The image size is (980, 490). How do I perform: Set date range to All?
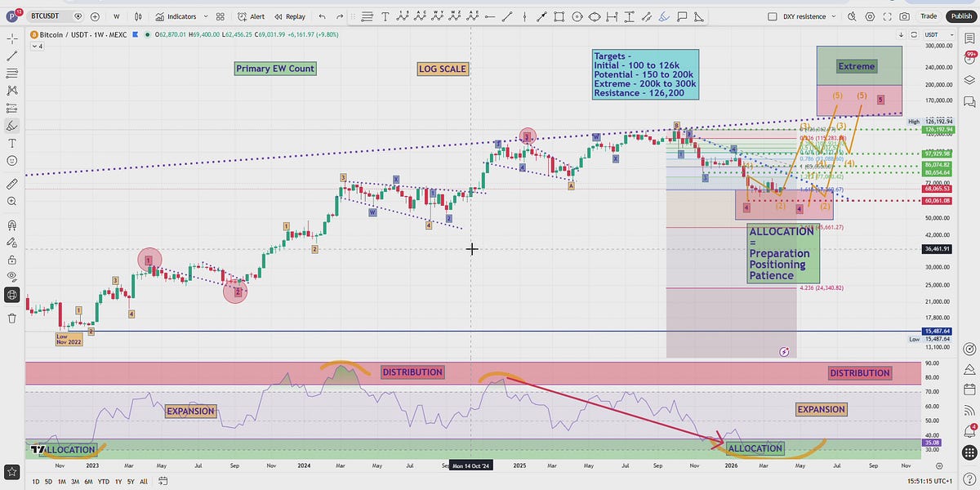pyautogui.click(x=145, y=482)
